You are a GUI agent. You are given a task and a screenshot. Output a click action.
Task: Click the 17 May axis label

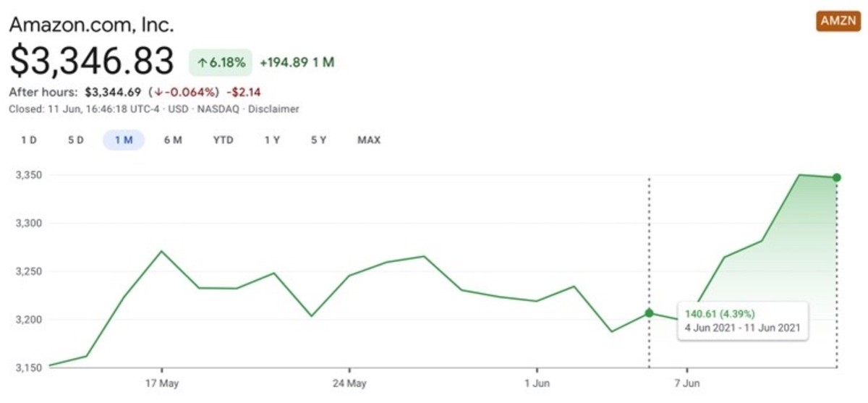tap(161, 383)
